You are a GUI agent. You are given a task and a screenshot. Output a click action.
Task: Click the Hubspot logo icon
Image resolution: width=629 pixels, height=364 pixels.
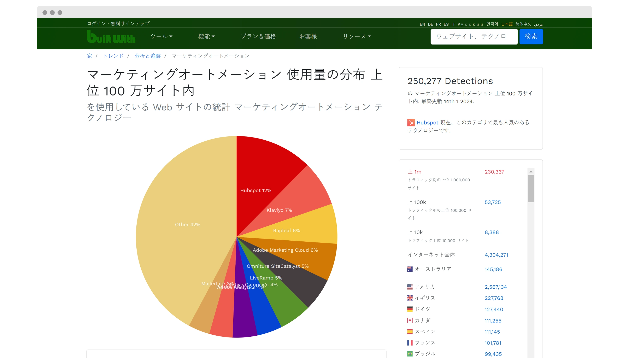coord(411,123)
